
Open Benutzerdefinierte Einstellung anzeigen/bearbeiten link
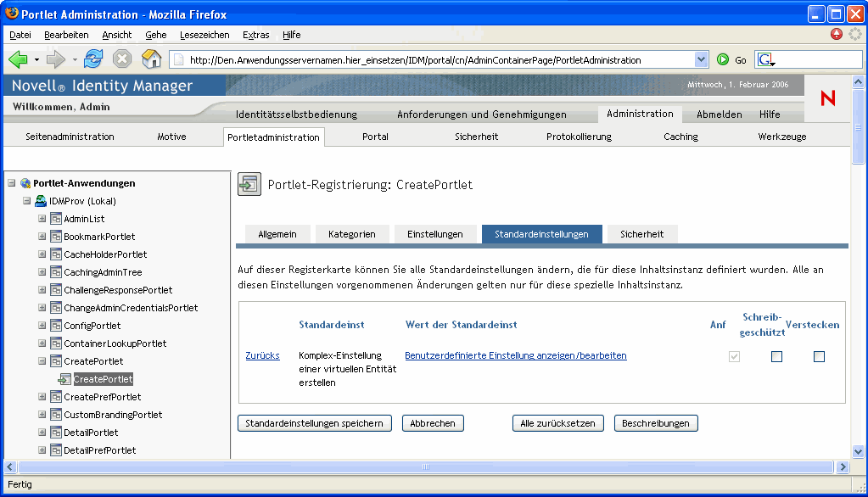pos(515,355)
